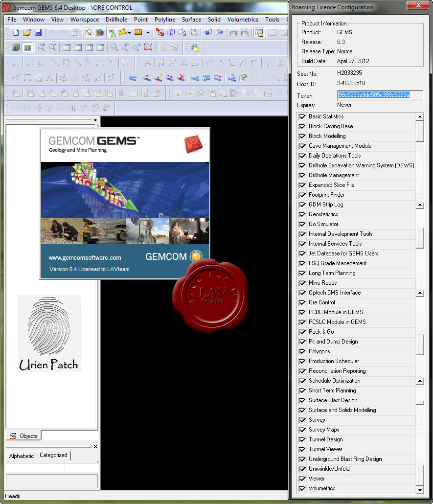Open the stacked layers folder icon
This screenshot has height=504, width=433.
click(195, 48)
